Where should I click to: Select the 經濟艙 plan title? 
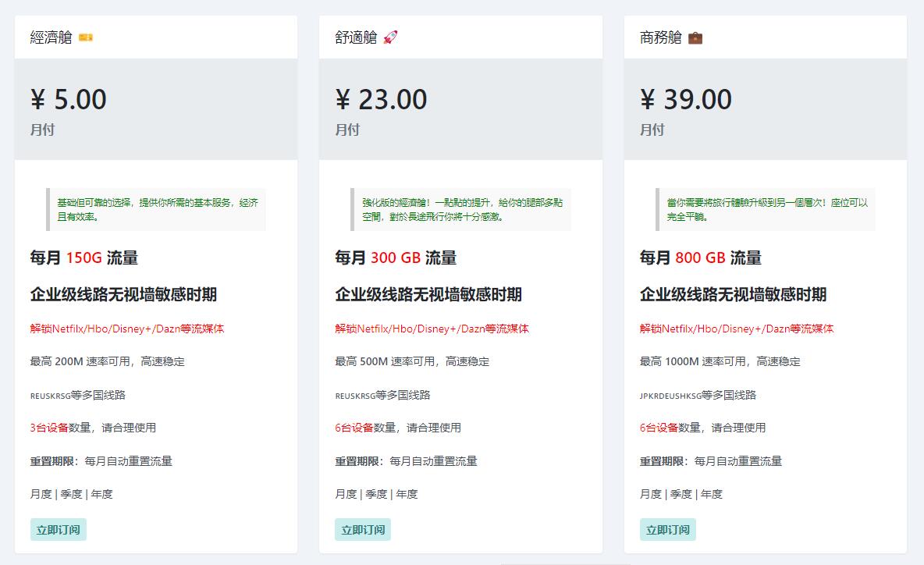click(x=51, y=37)
